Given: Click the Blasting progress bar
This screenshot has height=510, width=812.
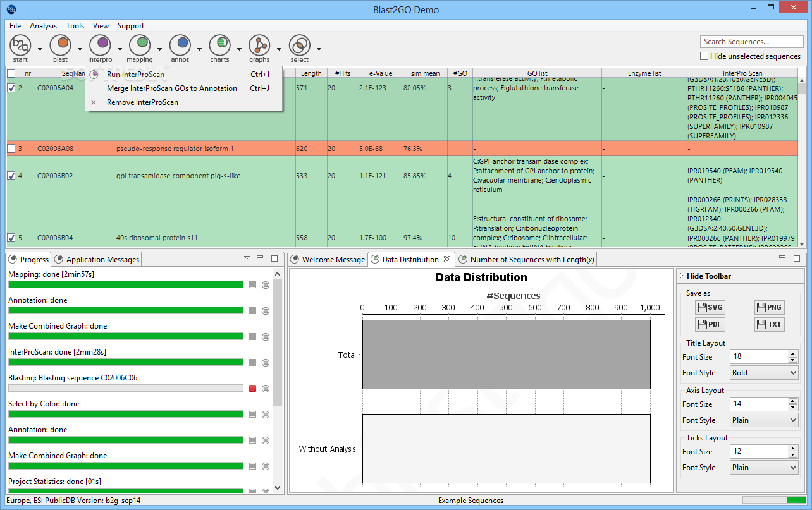Looking at the screenshot, I should coord(126,388).
